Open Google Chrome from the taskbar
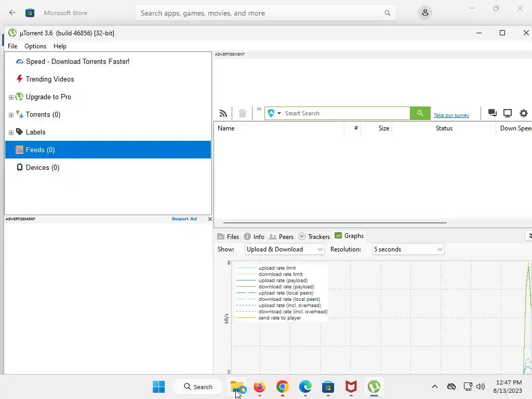 [x=282, y=387]
